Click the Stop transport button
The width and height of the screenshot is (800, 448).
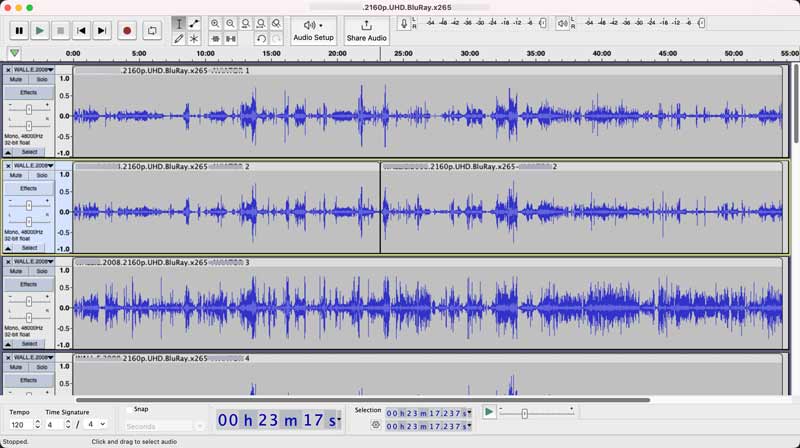tap(60, 31)
